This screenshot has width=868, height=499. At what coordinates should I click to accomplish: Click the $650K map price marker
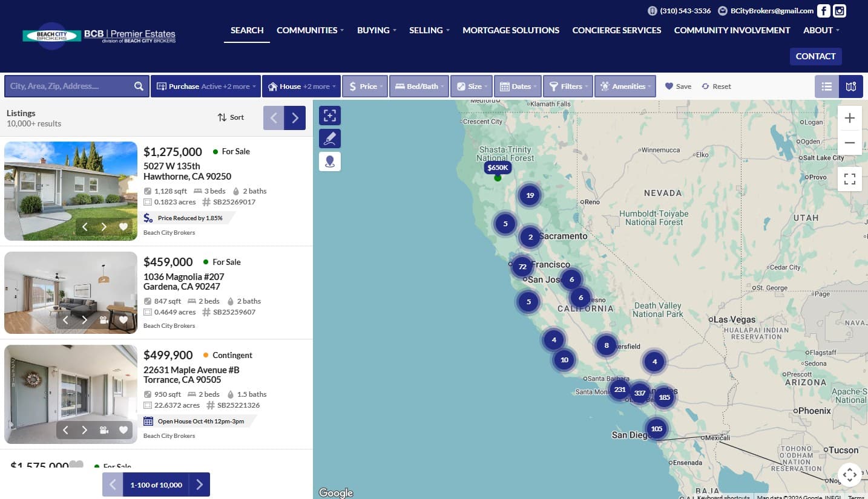click(x=498, y=168)
